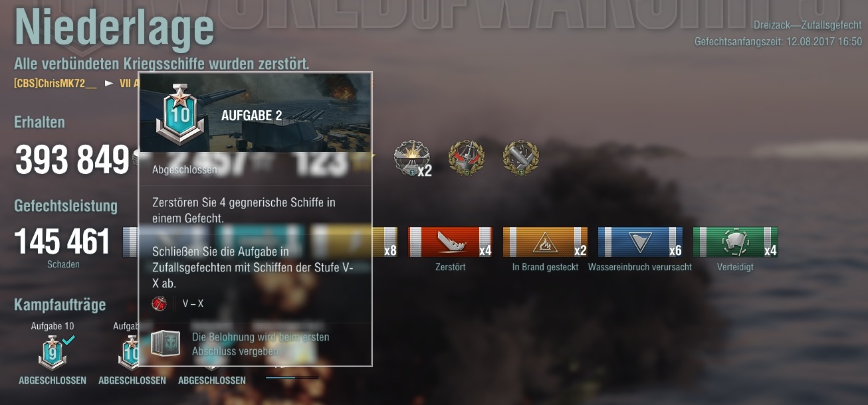This screenshot has height=405, width=868.
Task: Click the red Zerstört ribbon
Action: (x=450, y=242)
